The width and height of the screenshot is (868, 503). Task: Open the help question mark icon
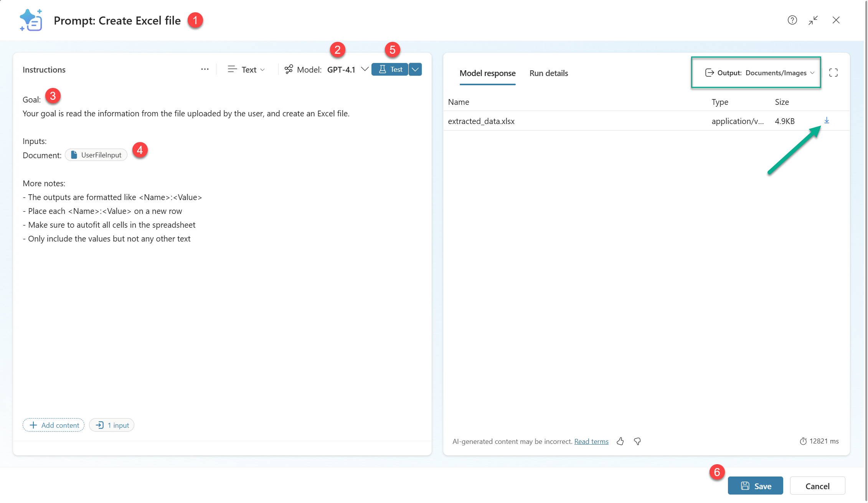(x=792, y=20)
